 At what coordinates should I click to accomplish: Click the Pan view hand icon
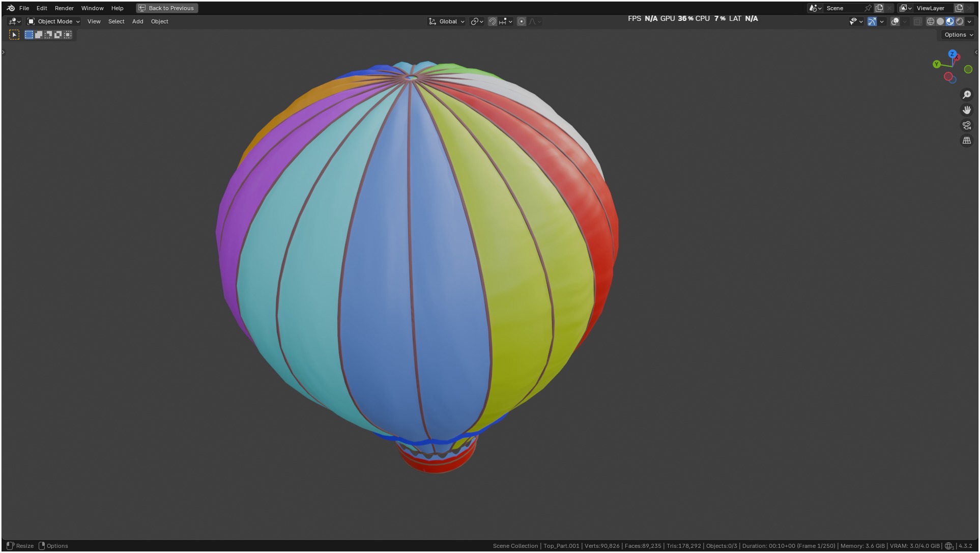click(x=967, y=110)
